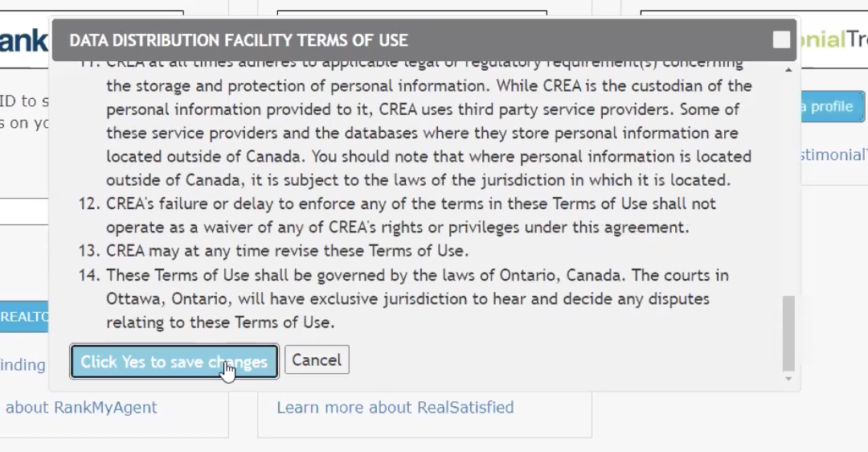Open the TestimonialTree link below the profile button
This screenshot has height=452, width=868.
click(x=833, y=155)
